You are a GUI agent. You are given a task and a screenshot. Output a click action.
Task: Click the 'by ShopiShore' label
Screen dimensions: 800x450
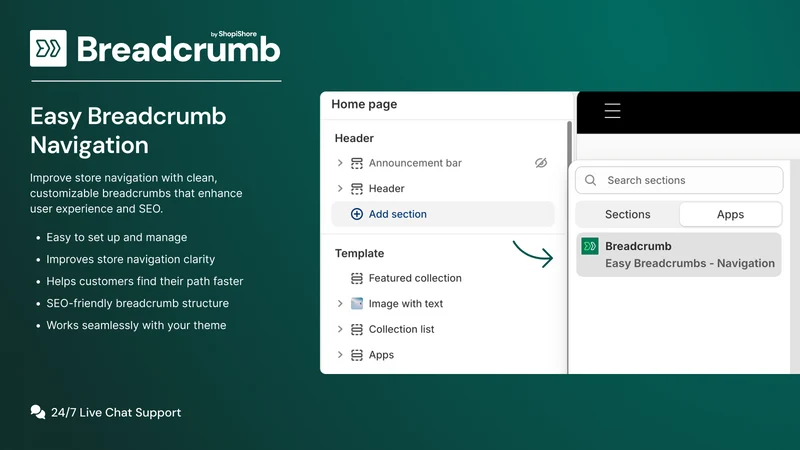234,34
